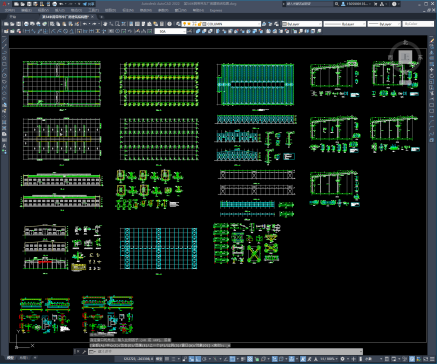437x364 pixels.
Task: Click Save icon in quick access toolbar
Action: tap(29, 4)
